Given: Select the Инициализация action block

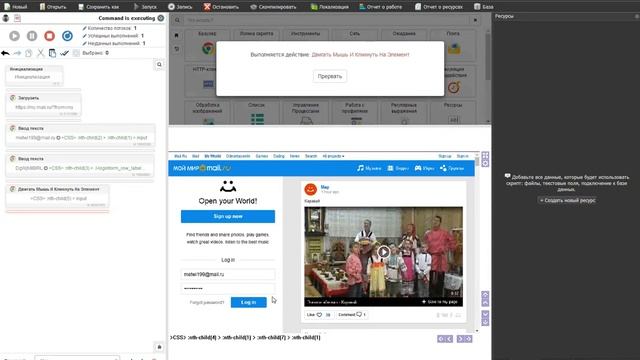Looking at the screenshot, I should click(34, 75).
